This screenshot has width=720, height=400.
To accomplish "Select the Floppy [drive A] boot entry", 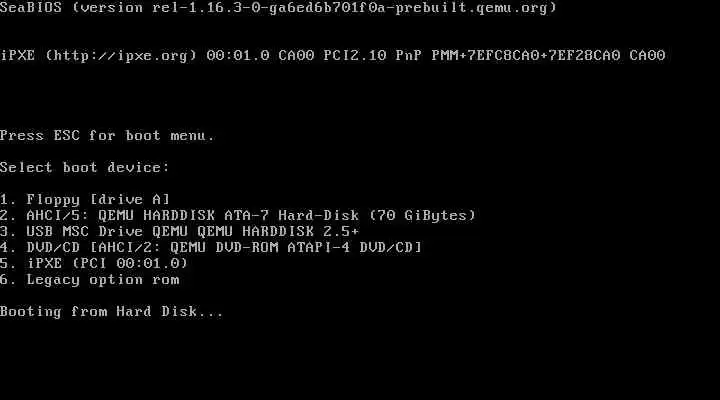I will pos(85,200).
